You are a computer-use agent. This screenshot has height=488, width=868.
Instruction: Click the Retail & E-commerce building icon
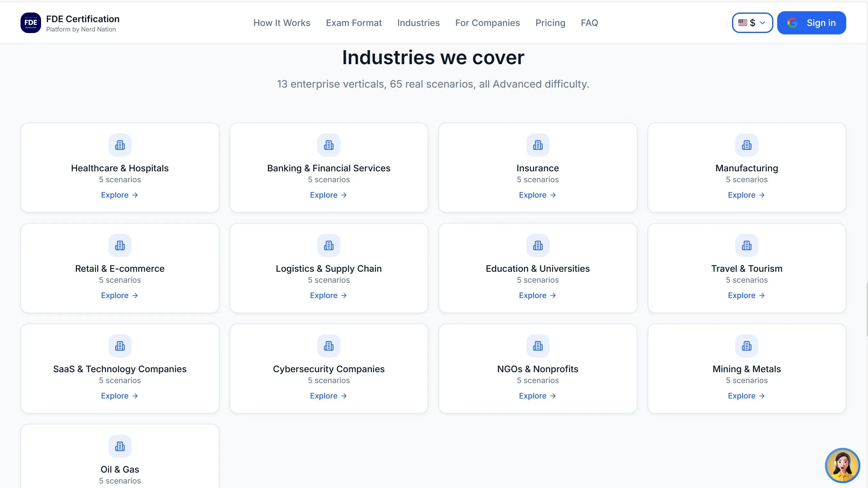120,246
